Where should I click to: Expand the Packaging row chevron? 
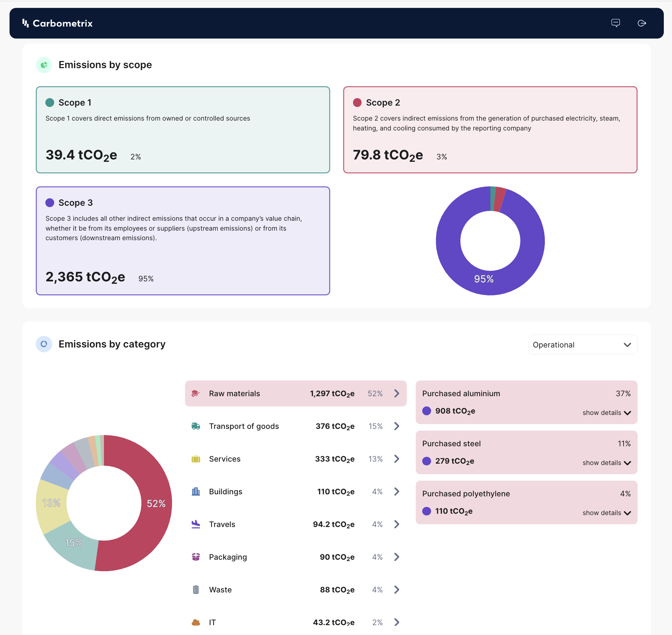397,557
